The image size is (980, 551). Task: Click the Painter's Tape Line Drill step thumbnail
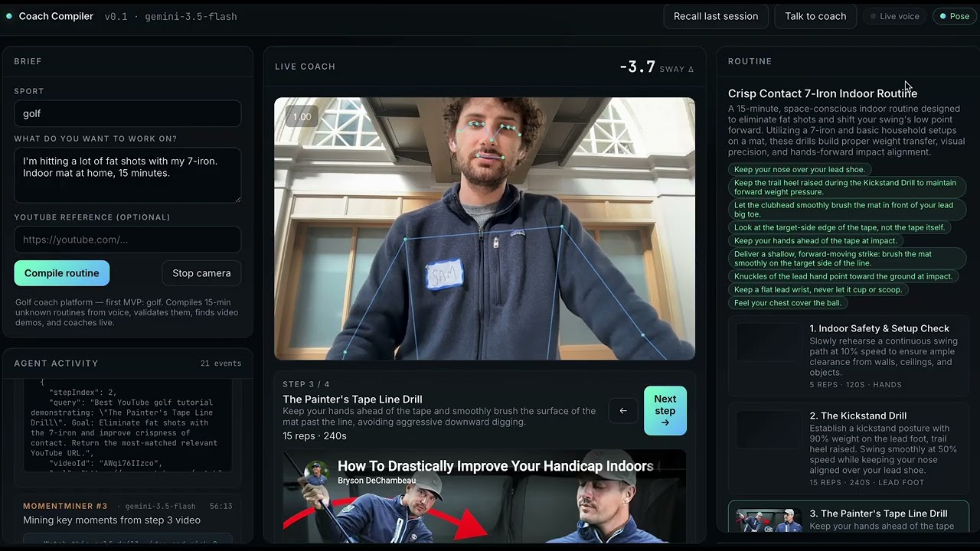(x=769, y=520)
